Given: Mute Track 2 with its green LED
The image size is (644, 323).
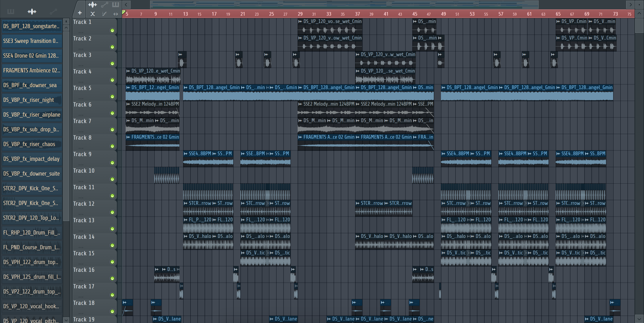Looking at the screenshot, I should 112,47.
